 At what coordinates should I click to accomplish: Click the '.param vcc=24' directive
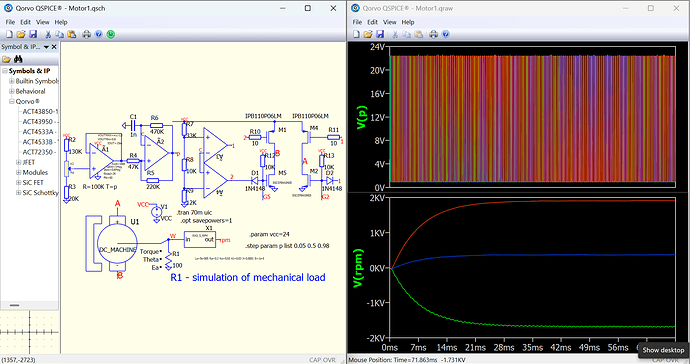point(268,234)
